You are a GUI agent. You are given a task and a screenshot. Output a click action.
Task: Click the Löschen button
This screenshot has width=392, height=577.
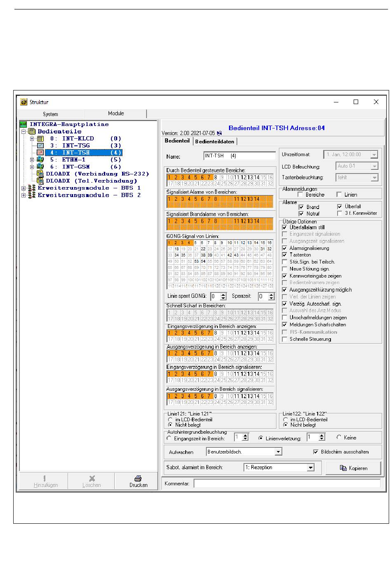(92, 482)
